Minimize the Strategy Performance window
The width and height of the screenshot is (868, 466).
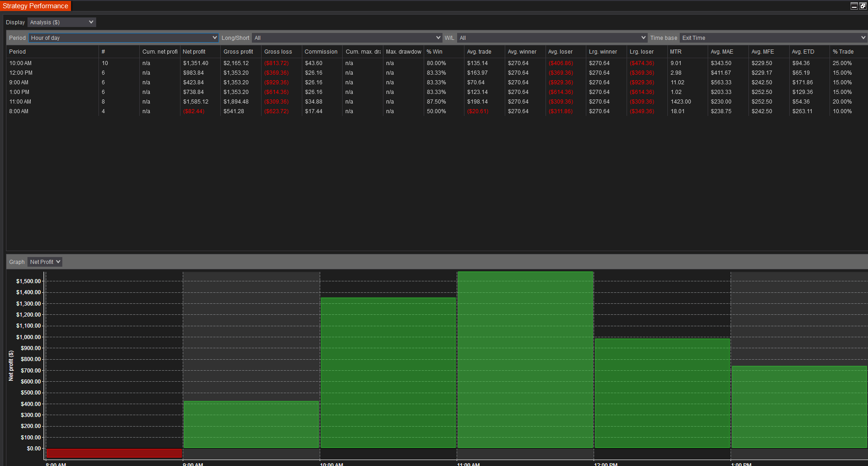point(854,6)
